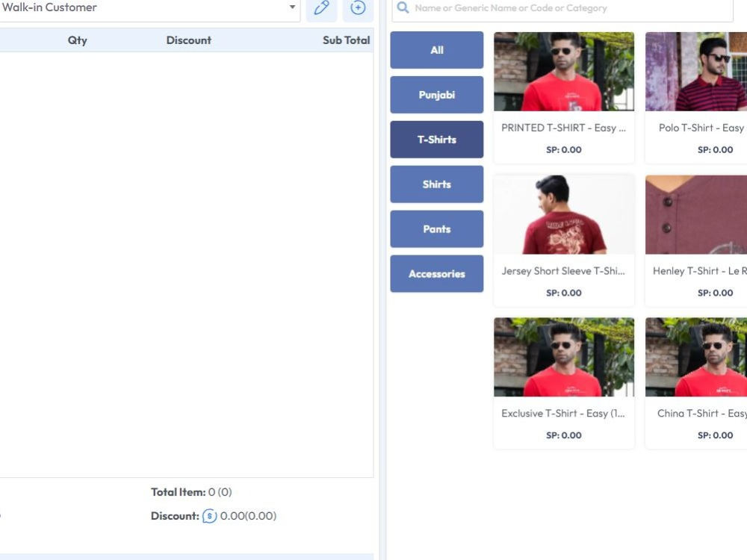Click the add new customer plus icon
The height and width of the screenshot is (560, 747).
pyautogui.click(x=358, y=7)
